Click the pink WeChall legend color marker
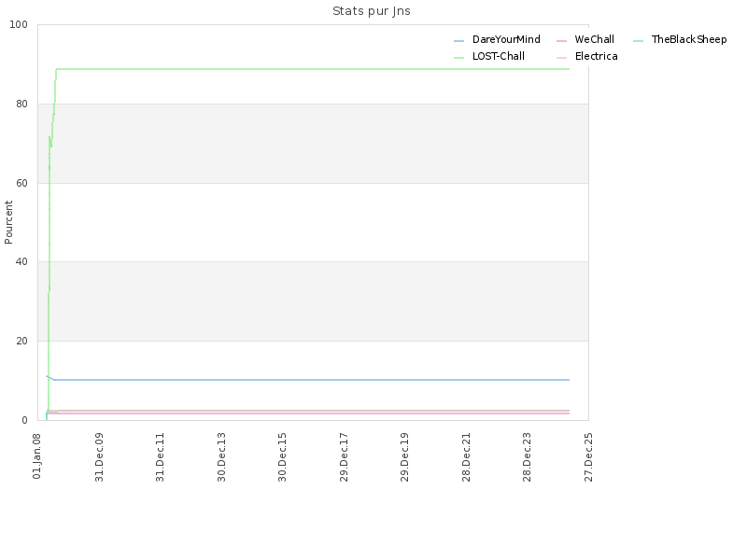 [x=562, y=41]
